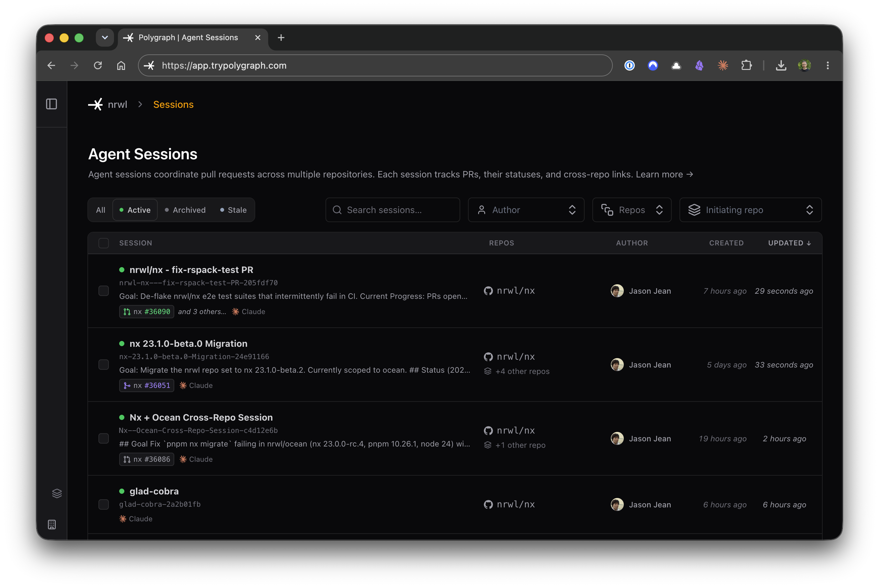The image size is (879, 588).
Task: Expand +1 other repo
Action: [520, 445]
